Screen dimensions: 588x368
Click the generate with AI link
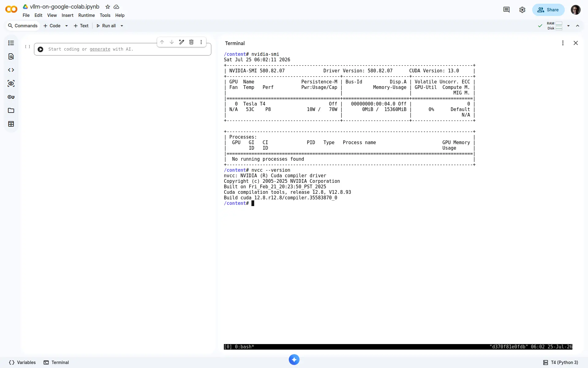click(100, 49)
